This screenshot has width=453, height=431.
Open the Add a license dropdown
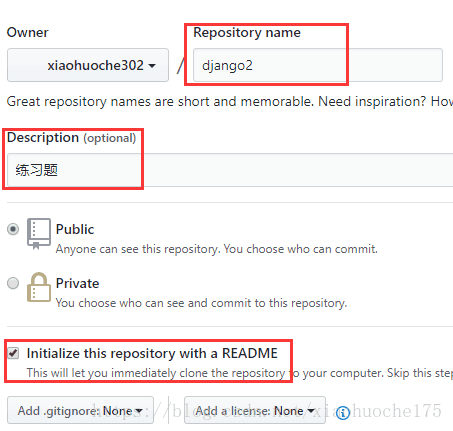pos(255,410)
